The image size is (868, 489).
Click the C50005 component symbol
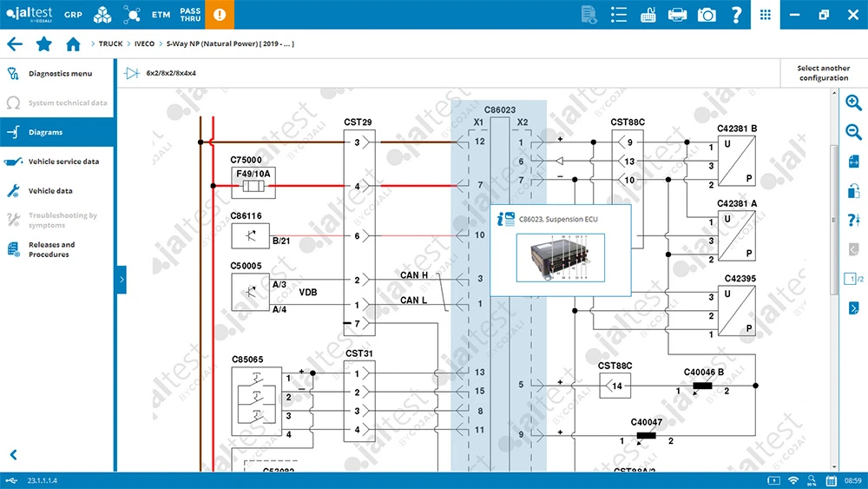point(250,291)
